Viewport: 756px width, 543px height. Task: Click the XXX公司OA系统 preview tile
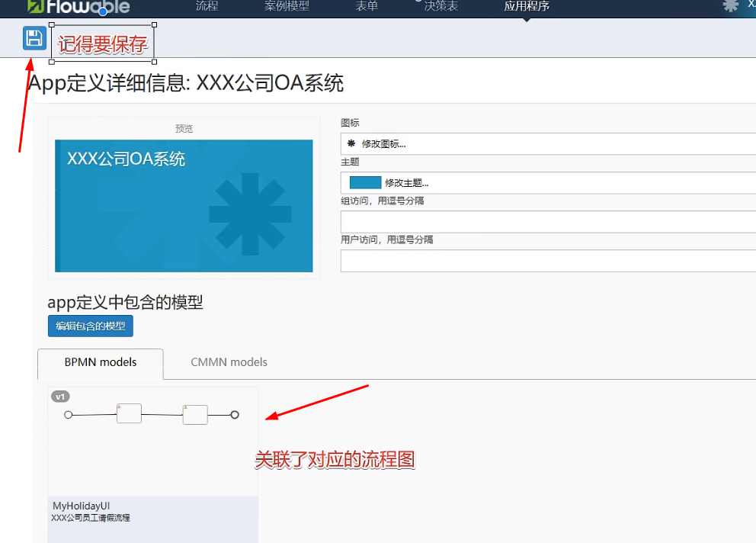pos(184,206)
